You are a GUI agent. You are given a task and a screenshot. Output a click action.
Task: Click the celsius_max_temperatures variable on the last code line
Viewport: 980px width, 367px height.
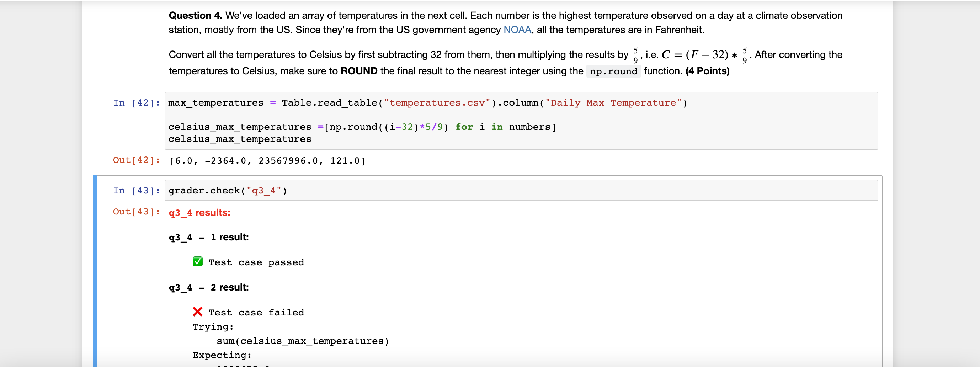pos(240,139)
